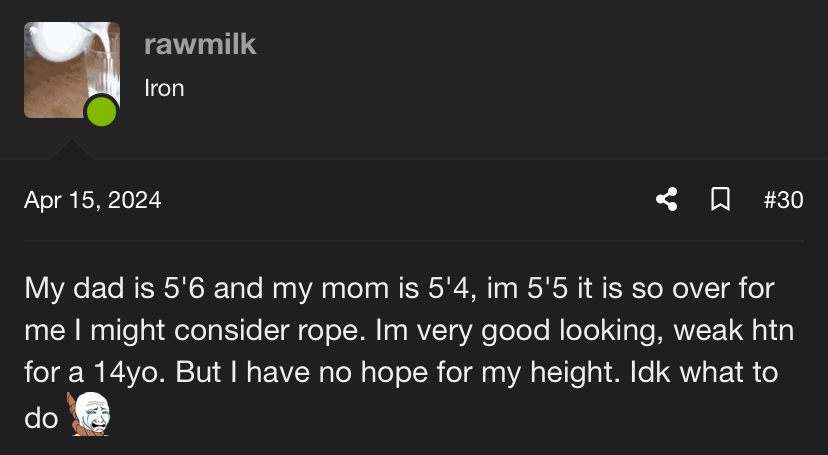Image resolution: width=828 pixels, height=455 pixels.
Task: Open the Apr 15, 2024 post timestamp
Action: tap(93, 200)
